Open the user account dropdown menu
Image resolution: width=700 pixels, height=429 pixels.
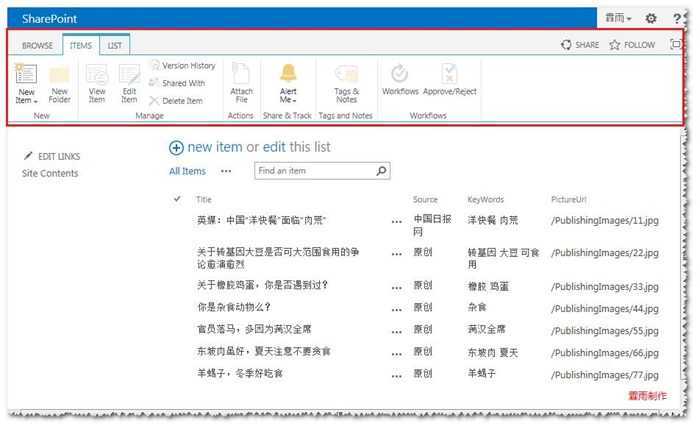click(618, 18)
